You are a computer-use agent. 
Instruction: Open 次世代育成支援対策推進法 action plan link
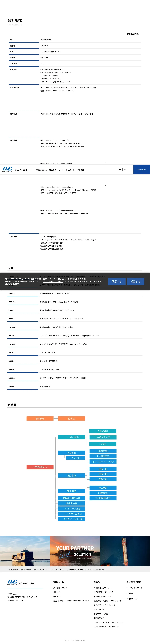click(87, 570)
